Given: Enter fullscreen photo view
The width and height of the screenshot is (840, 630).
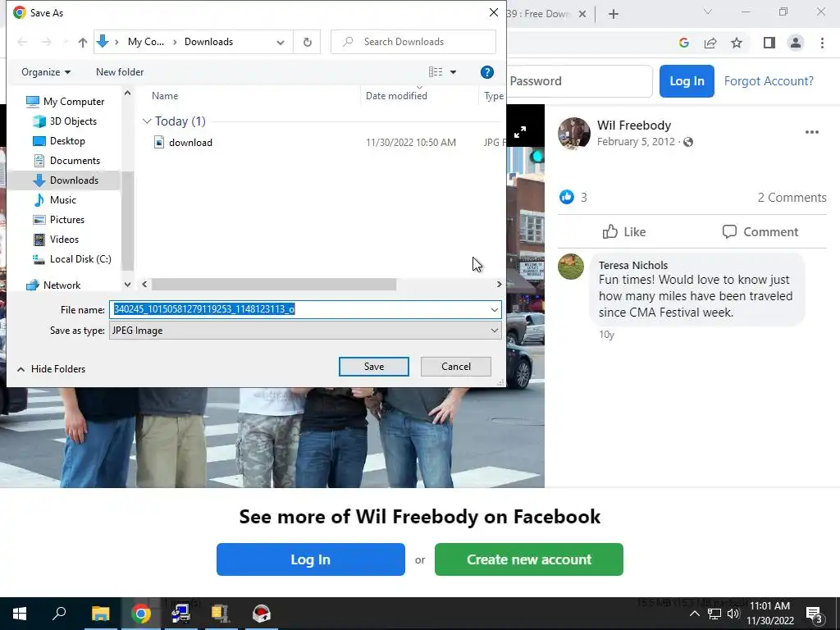Looking at the screenshot, I should tap(519, 132).
